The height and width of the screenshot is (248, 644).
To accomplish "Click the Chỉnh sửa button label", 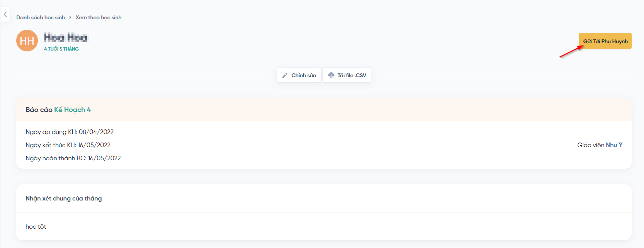I will 304,75.
